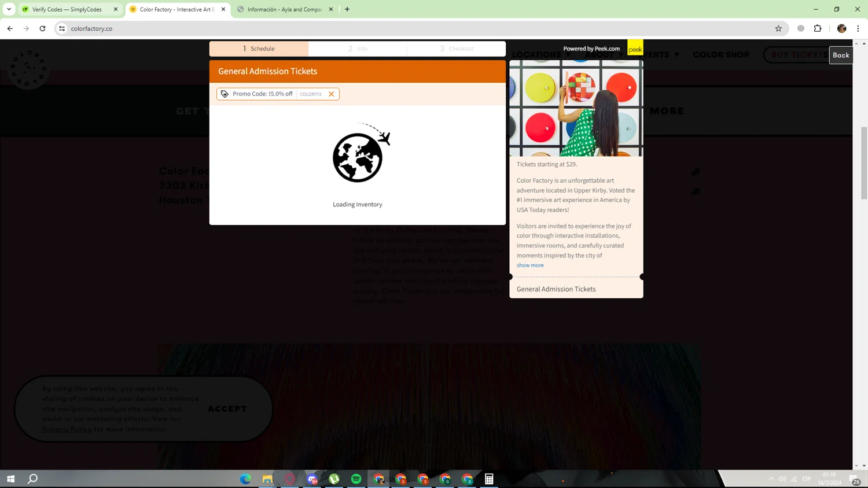Click the page vertical scrollbar thumb

(x=864, y=163)
